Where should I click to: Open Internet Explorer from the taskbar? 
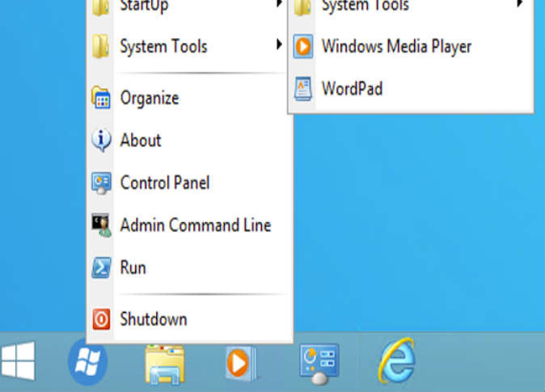396,360
